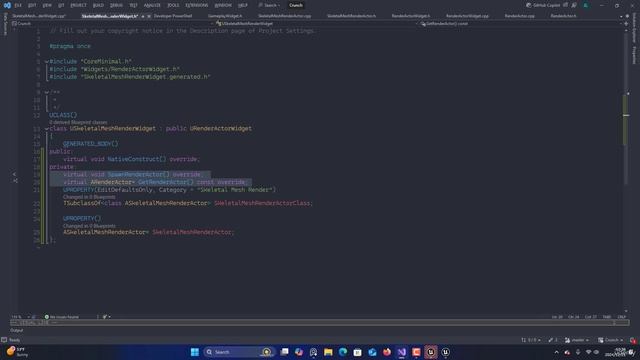
Task: Open the Extensions menu
Action: 197,5
